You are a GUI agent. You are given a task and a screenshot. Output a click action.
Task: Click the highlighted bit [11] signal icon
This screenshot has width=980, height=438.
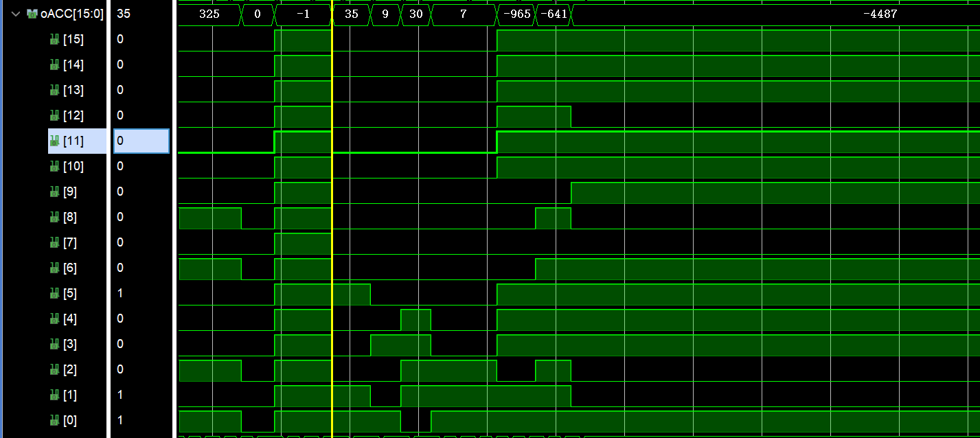[x=54, y=141]
